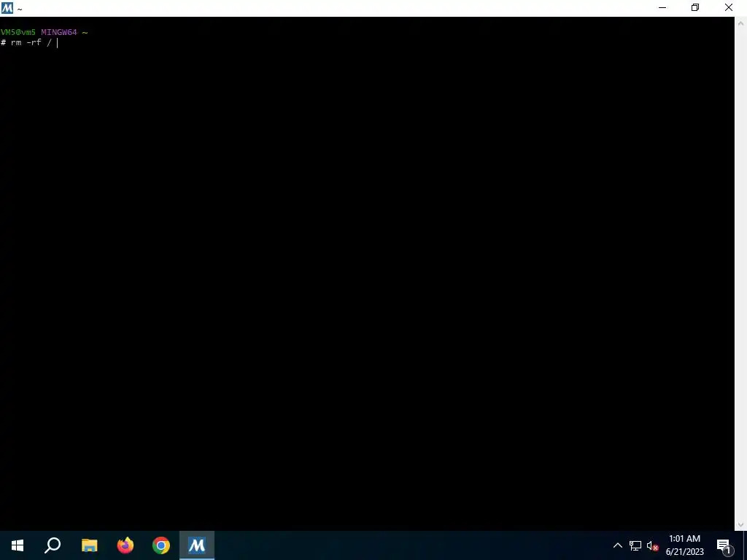Select the MinTTY terminal taskbar button
The image size is (747, 560).
tap(197, 545)
